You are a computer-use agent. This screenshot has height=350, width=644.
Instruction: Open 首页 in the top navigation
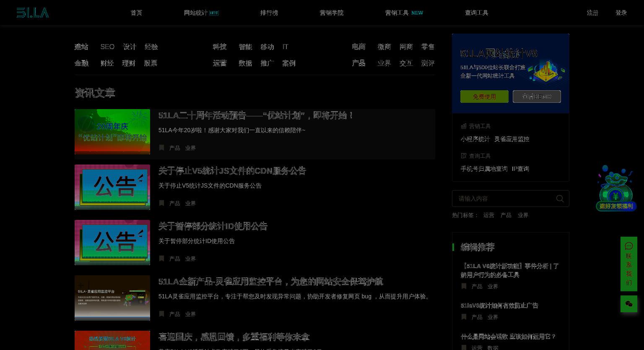136,13
